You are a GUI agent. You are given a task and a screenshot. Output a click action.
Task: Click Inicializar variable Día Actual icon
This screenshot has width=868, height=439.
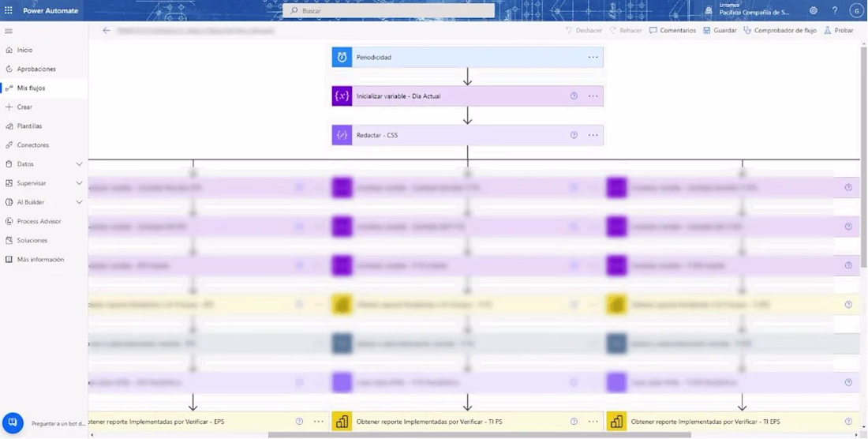click(342, 96)
